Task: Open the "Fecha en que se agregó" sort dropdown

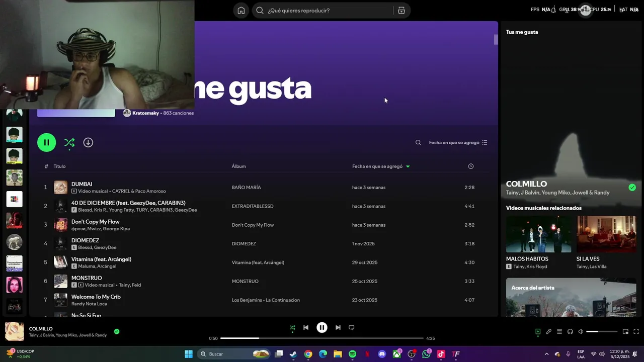Action: point(458,143)
